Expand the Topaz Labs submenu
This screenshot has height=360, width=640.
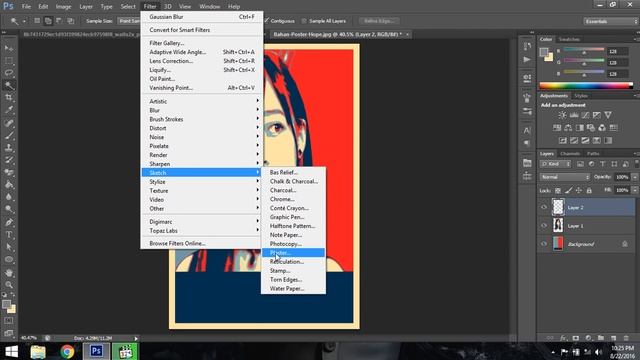pyautogui.click(x=202, y=231)
